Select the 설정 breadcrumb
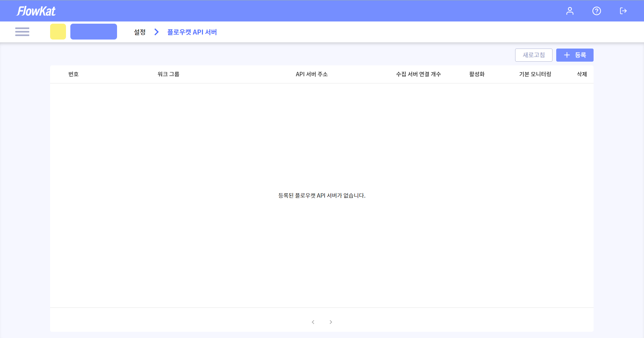This screenshot has width=644, height=338. [140, 32]
